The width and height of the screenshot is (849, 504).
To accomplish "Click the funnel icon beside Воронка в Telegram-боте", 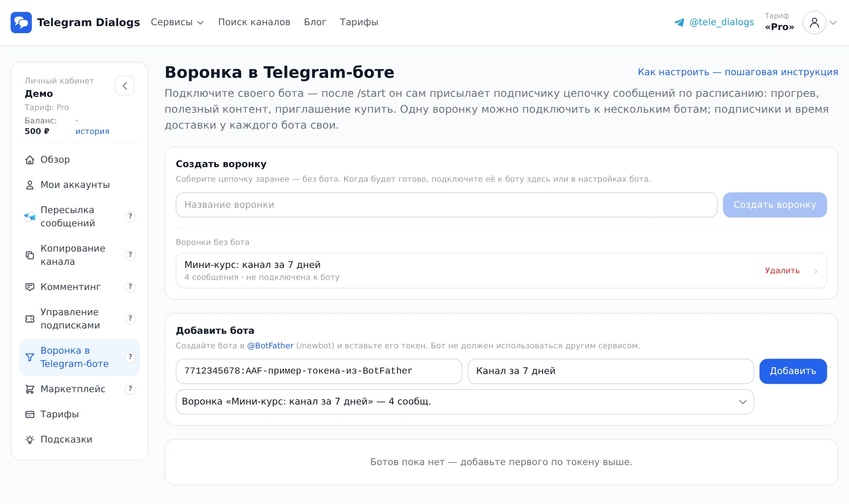I will [30, 357].
